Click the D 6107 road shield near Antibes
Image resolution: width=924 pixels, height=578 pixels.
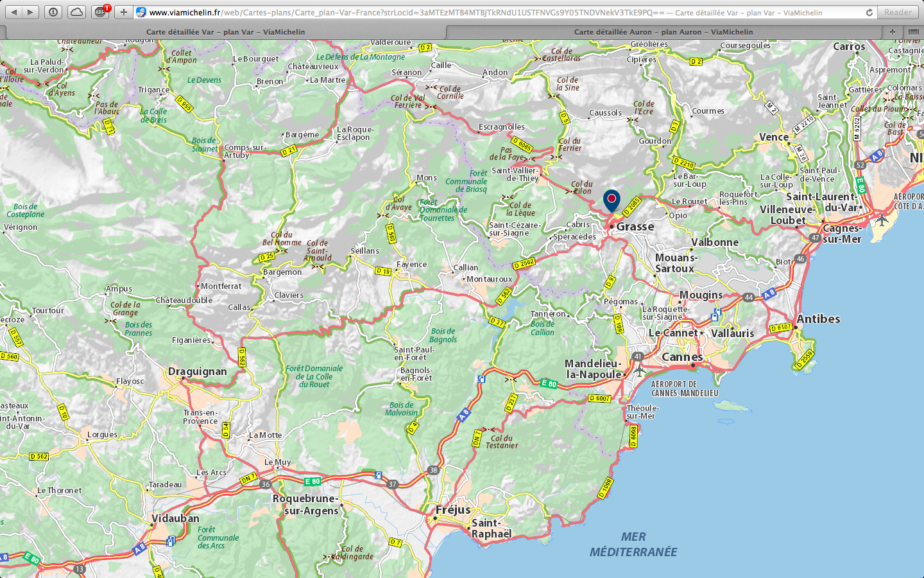[781, 328]
